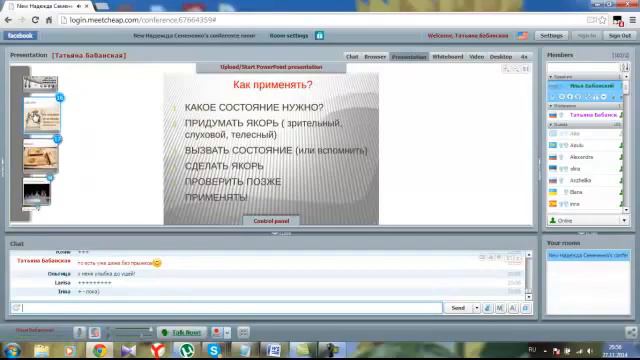Open the dropdown arrow next to Send
The width and height of the screenshot is (640, 360).
click(x=476, y=308)
